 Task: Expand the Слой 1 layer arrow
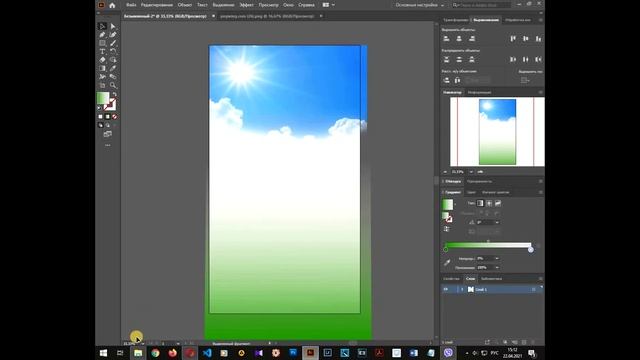[x=462, y=289]
